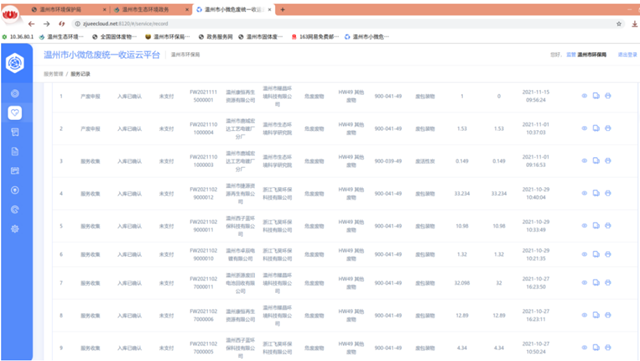Click the print icon on row 4

click(608, 193)
